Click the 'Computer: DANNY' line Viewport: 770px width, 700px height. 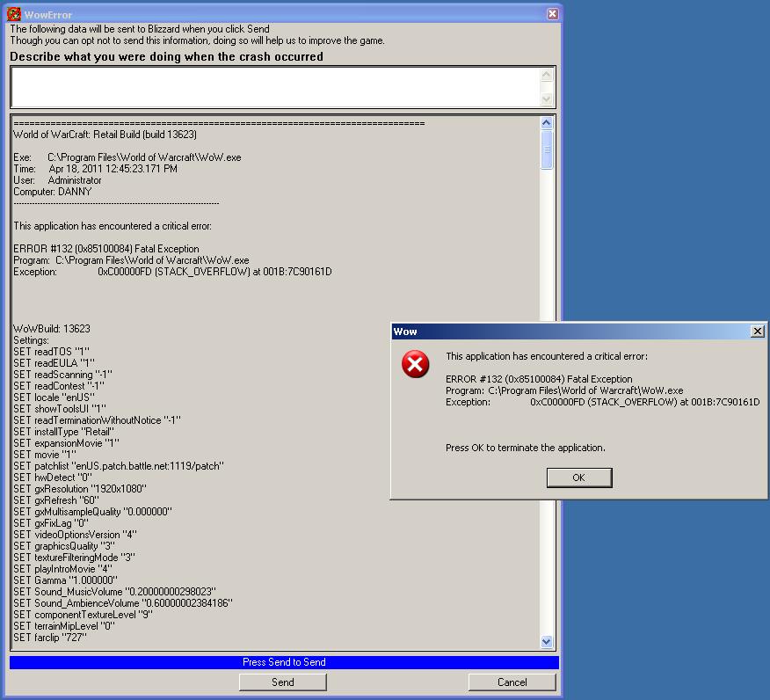pos(53,192)
